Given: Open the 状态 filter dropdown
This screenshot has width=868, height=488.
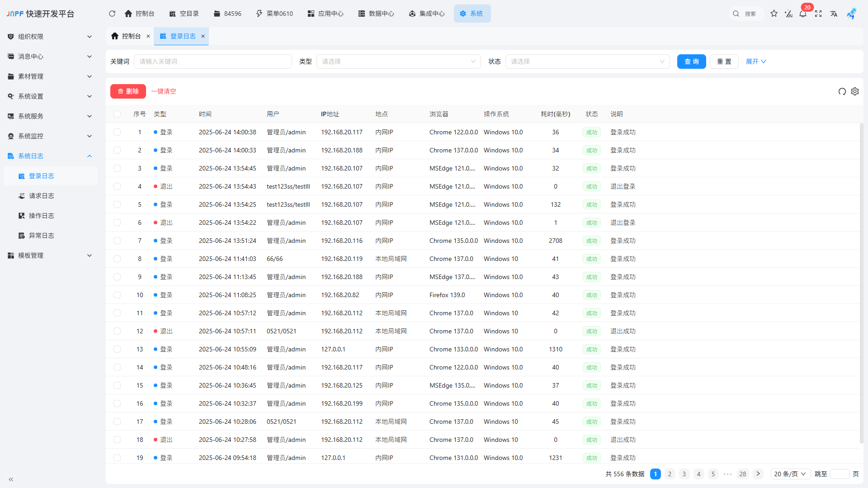Looking at the screenshot, I should (587, 62).
